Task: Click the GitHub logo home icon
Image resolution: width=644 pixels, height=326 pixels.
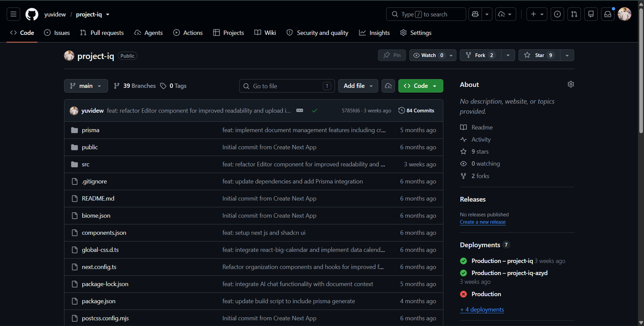Action: [32, 14]
